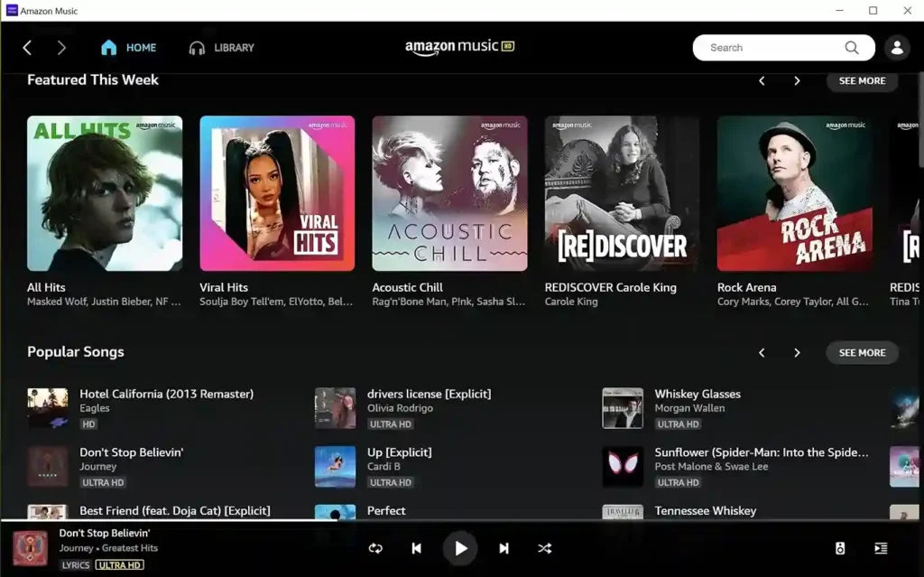
Task: Open the play queue icon
Action: [881, 548]
